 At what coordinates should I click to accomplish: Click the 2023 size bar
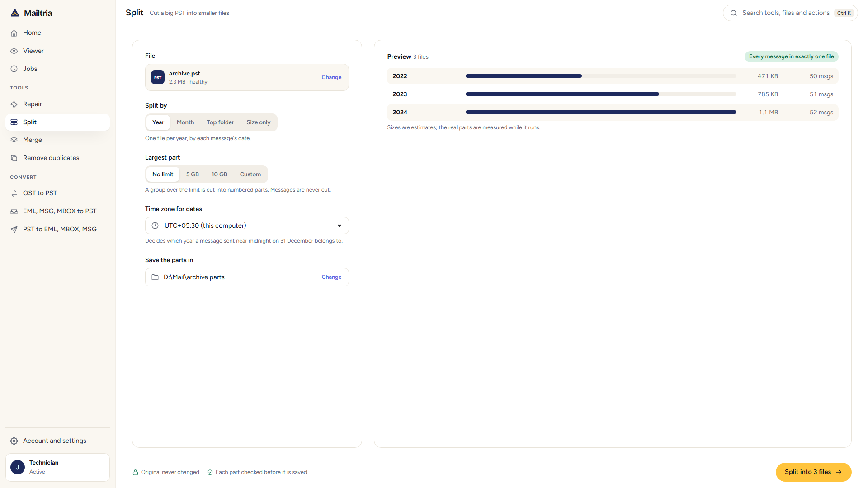tap(601, 94)
